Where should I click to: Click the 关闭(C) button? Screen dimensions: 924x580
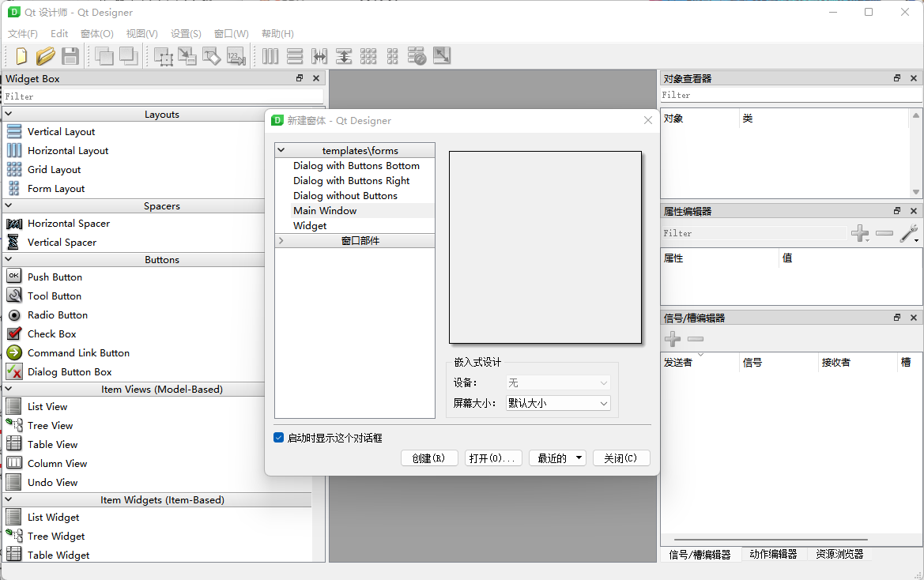621,458
